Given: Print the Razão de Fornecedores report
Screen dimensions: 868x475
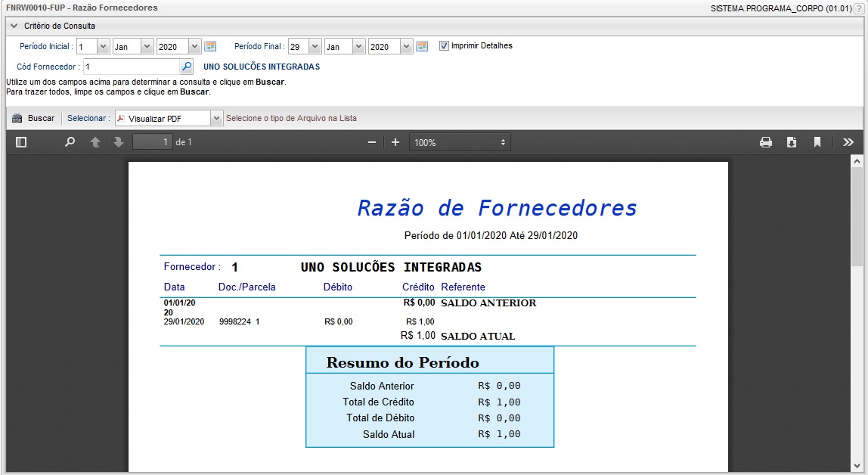Looking at the screenshot, I should [766, 141].
